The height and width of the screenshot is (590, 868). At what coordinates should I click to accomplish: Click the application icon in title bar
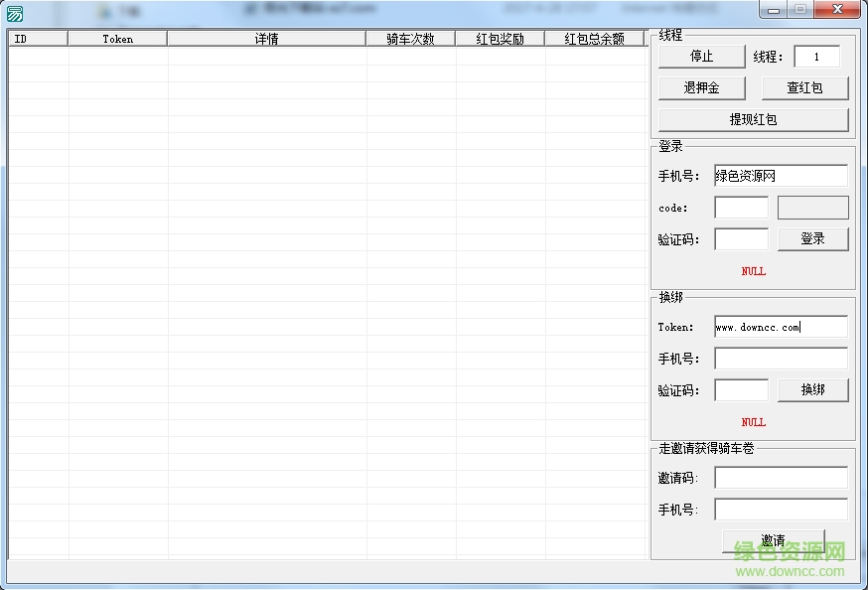[x=15, y=13]
